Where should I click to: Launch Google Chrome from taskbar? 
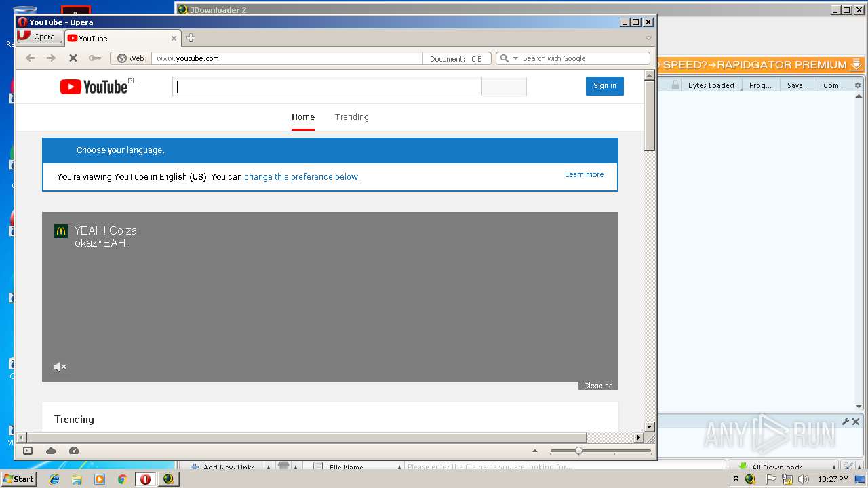tap(122, 479)
